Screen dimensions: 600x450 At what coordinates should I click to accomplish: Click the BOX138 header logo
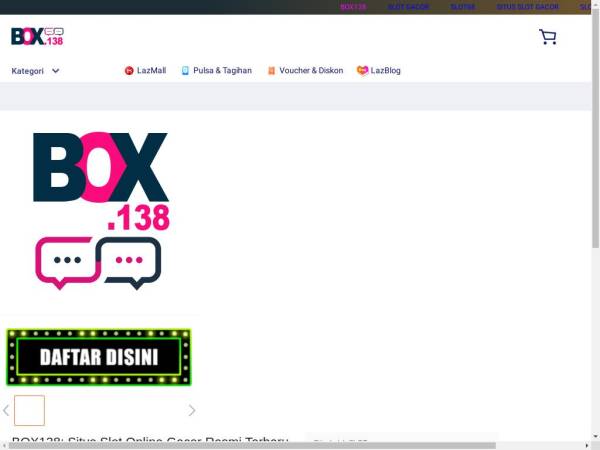click(37, 36)
